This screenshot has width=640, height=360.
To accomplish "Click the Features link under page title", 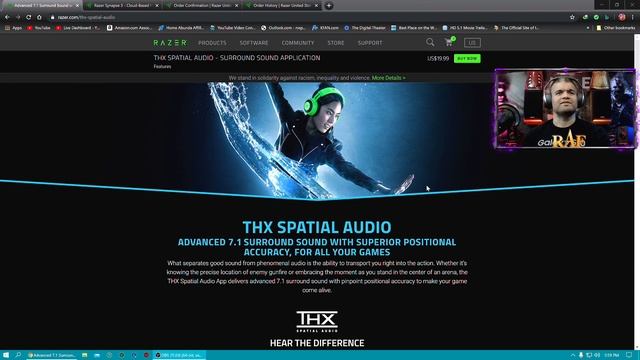I will click(162, 67).
